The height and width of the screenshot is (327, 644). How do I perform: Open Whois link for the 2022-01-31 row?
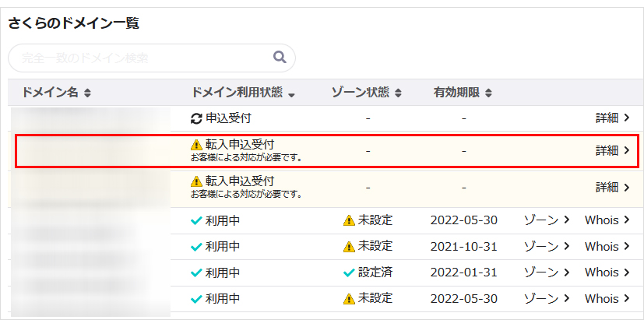607,272
